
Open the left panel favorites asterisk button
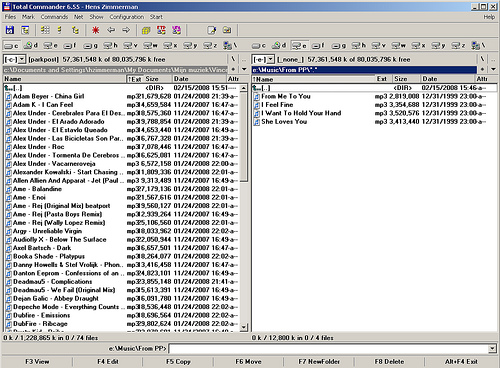pyautogui.click(x=233, y=69)
